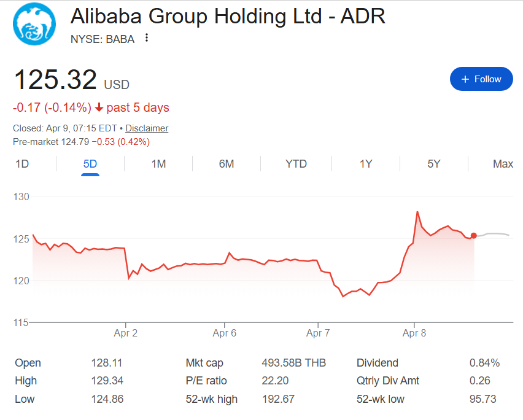Screen dimensions: 523x420
Task: View the 1Y price chart
Action: pos(365,164)
